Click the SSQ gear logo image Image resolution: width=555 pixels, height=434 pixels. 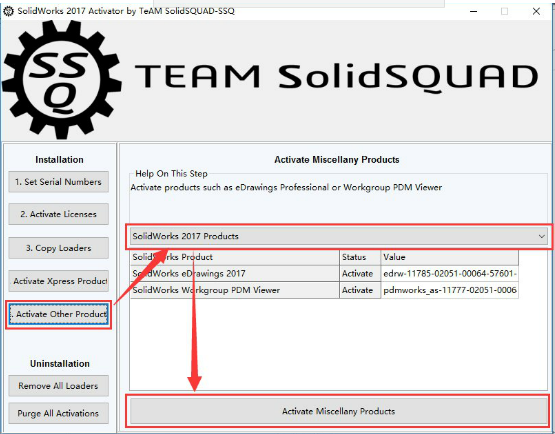coord(62,79)
